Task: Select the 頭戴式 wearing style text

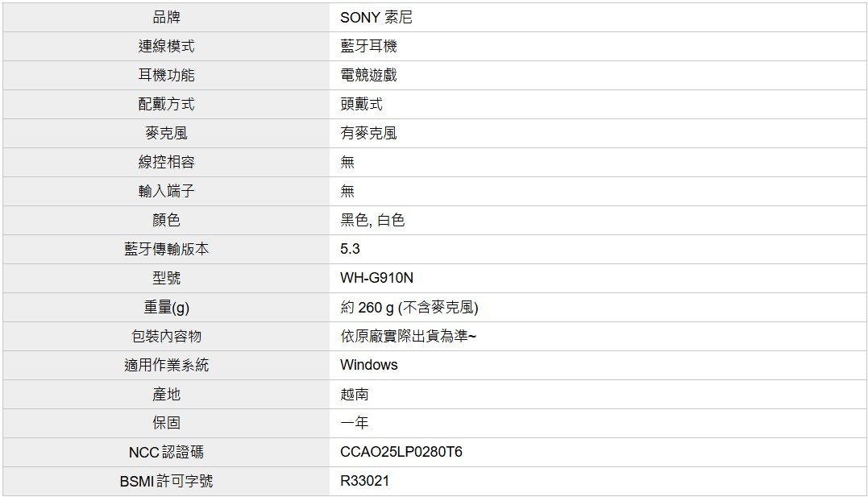Action: [x=361, y=105]
